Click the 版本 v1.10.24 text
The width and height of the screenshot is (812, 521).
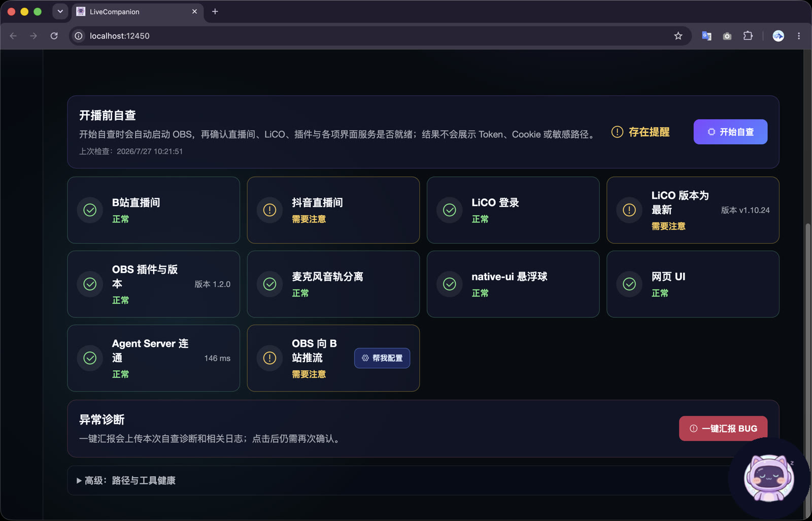point(746,210)
